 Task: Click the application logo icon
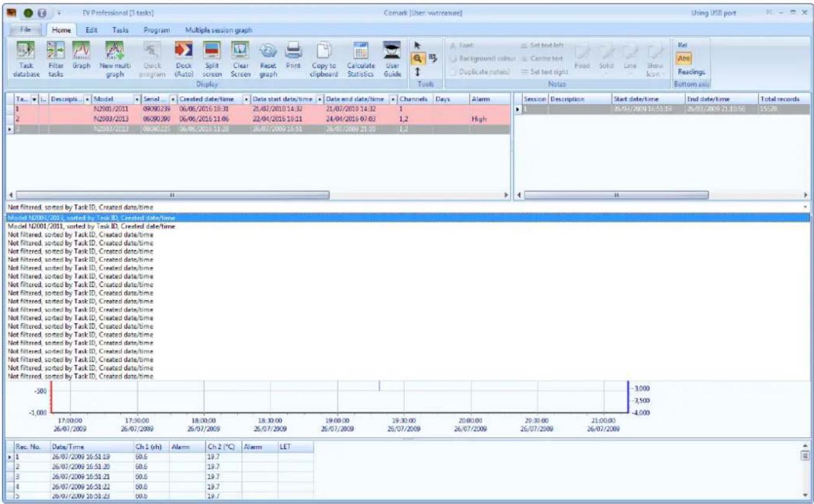point(11,12)
